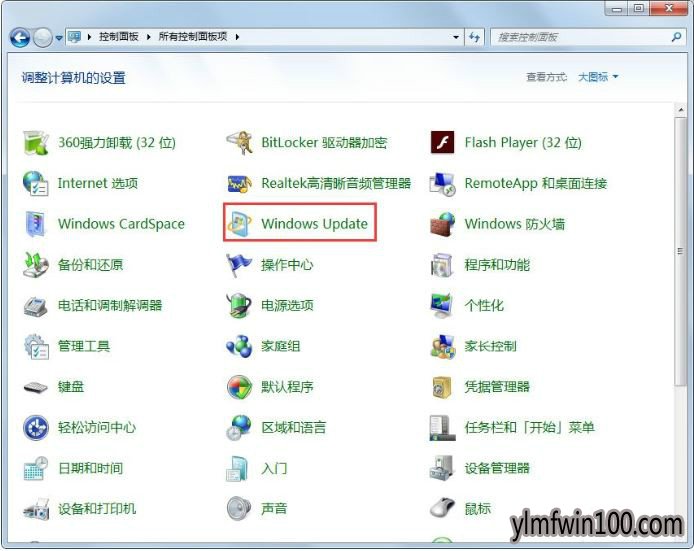Image resolution: width=694 pixels, height=551 pixels.
Task: Expand the address bar history dropdown arrow
Action: 456,37
